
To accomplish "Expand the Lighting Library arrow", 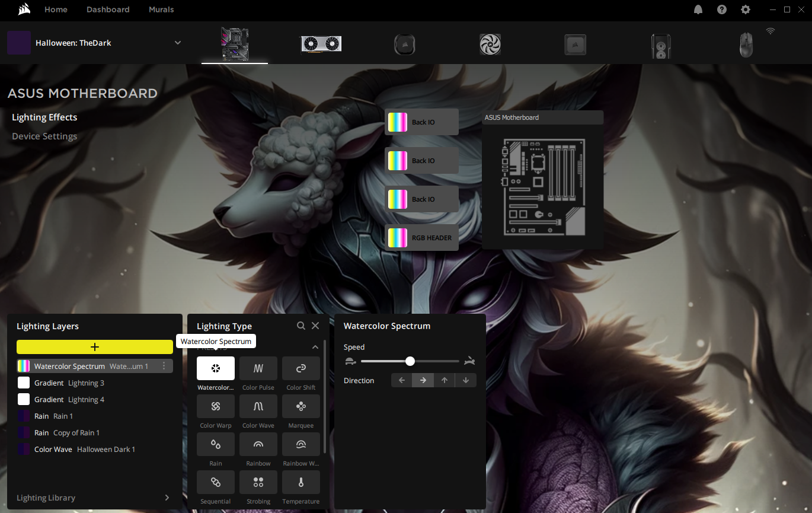I will [167, 498].
